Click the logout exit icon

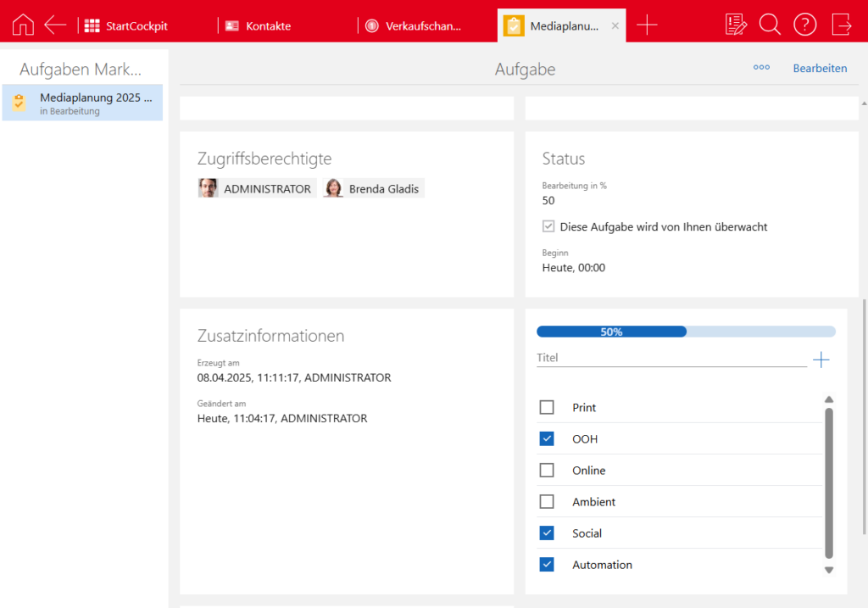841,25
